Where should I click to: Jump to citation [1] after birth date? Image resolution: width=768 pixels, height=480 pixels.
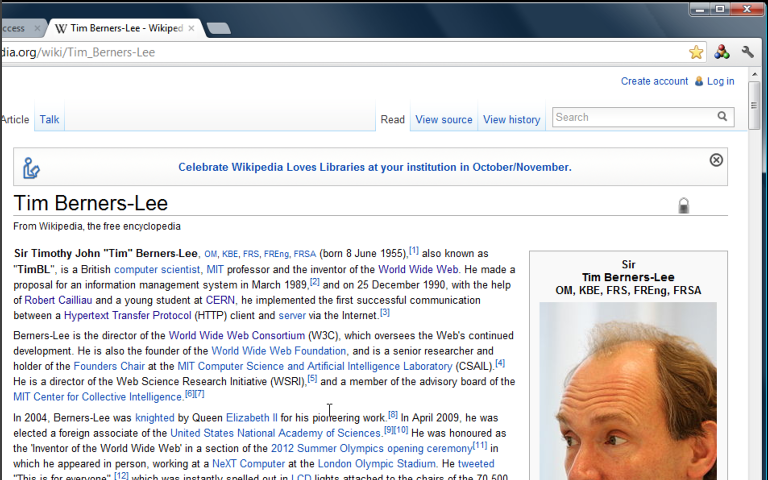(x=414, y=250)
